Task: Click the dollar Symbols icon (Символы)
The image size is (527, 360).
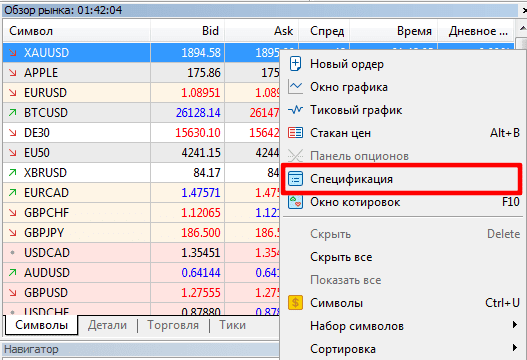Action: (x=295, y=303)
